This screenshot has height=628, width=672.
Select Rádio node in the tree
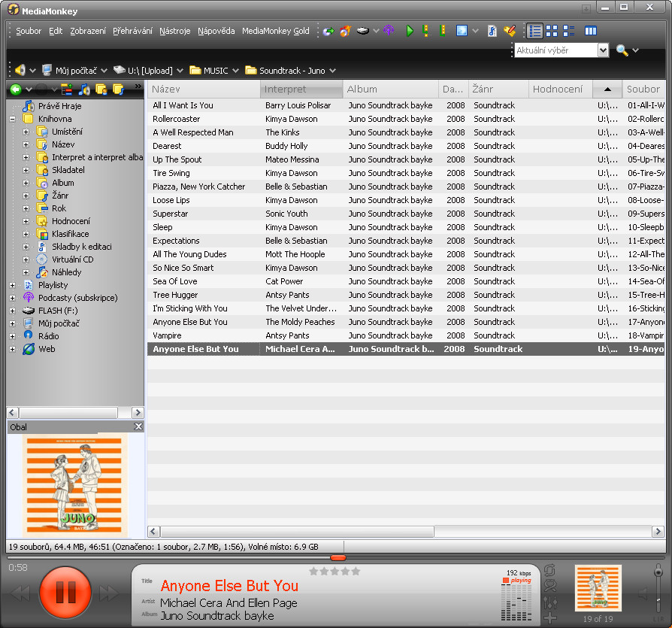pos(48,336)
